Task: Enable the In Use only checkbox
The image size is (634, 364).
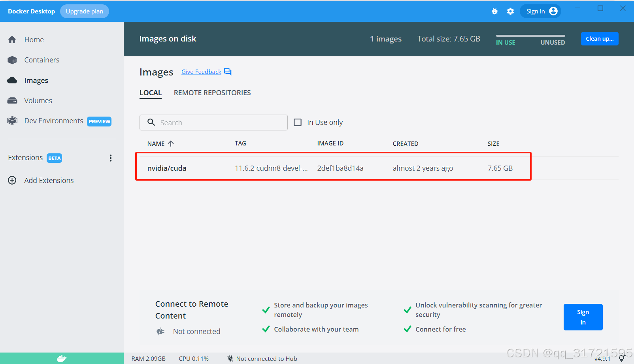Action: point(298,123)
